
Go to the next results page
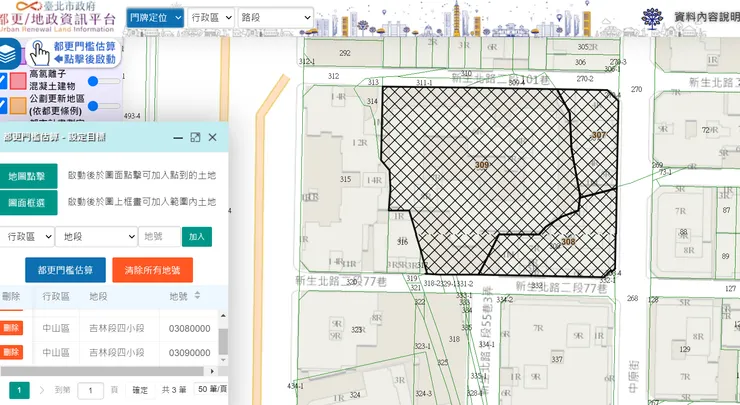click(x=42, y=390)
